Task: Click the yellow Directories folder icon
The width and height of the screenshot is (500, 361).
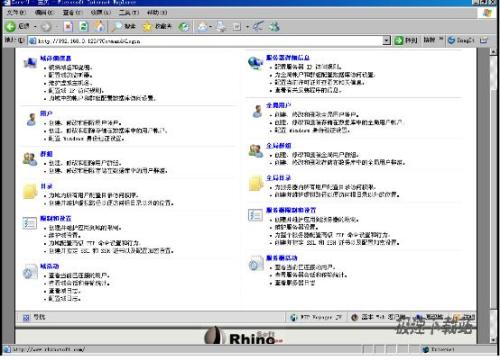Action: [30, 191]
